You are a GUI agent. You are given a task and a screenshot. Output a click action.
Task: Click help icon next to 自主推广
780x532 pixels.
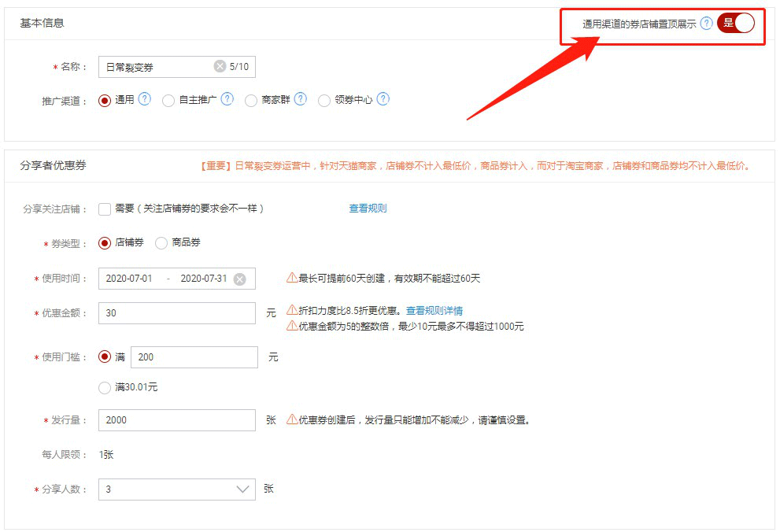[227, 99]
